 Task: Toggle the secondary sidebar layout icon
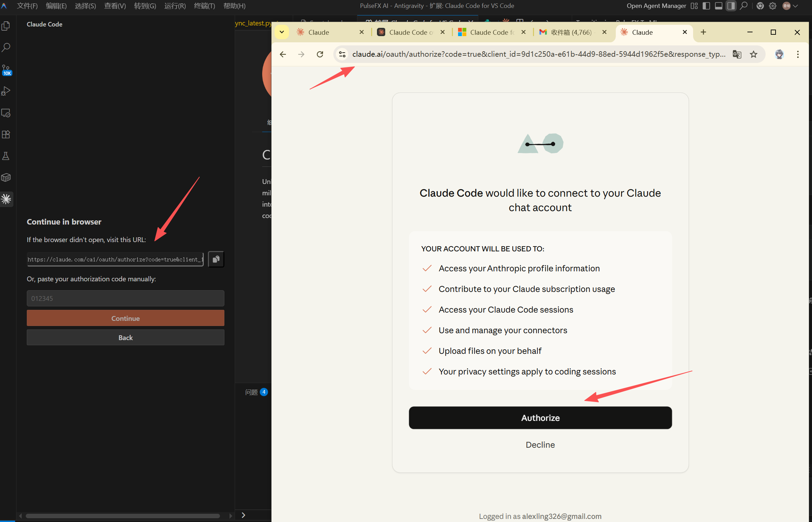[x=731, y=6]
